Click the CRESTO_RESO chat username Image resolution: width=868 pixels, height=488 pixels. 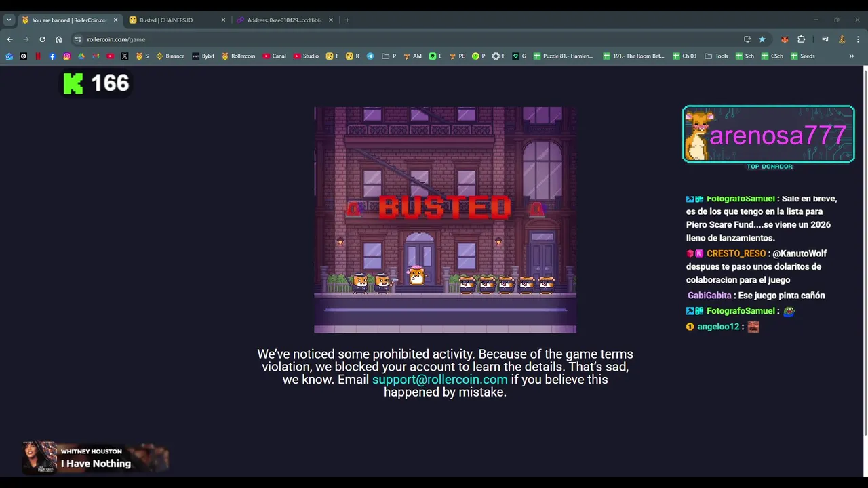tap(736, 253)
